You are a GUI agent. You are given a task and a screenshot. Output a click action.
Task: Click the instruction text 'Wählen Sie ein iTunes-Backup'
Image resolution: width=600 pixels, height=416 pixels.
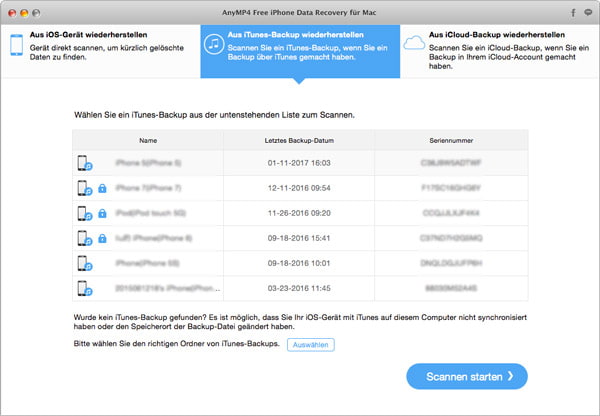tap(214, 115)
